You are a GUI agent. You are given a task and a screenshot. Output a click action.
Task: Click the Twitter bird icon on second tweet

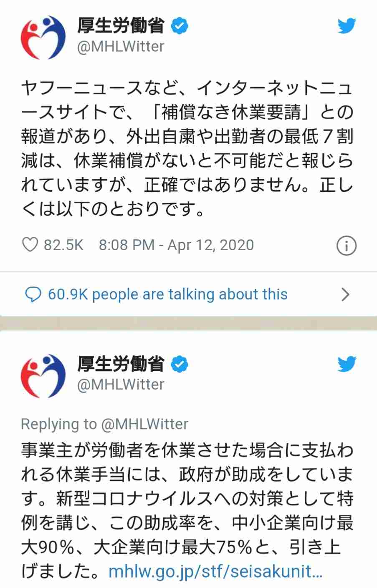(x=346, y=364)
